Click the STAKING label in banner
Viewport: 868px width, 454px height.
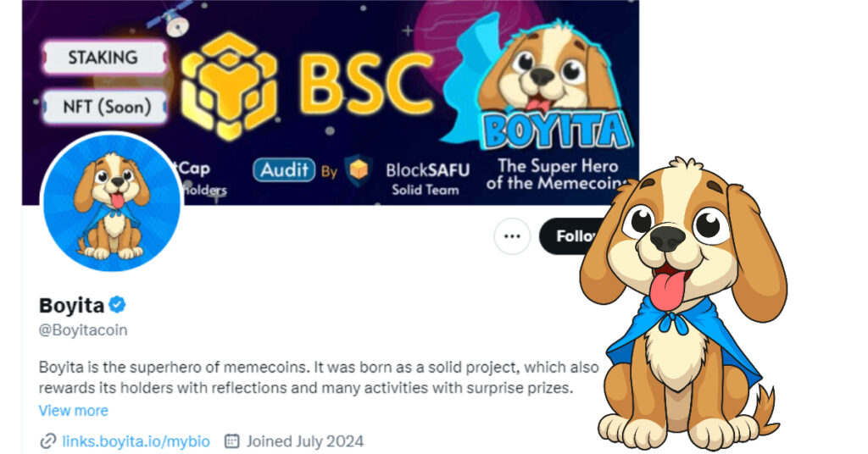(x=104, y=57)
